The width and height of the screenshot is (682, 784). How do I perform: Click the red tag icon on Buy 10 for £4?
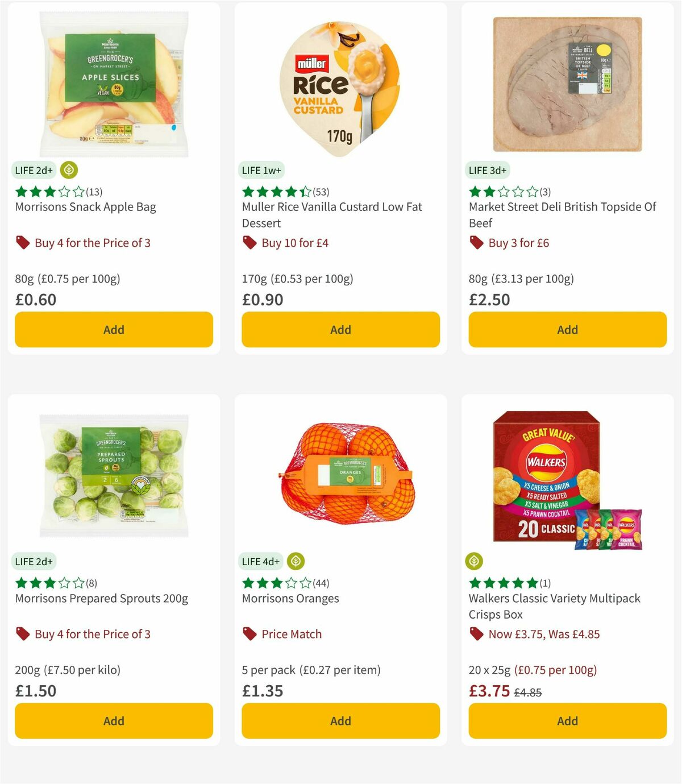pos(249,242)
